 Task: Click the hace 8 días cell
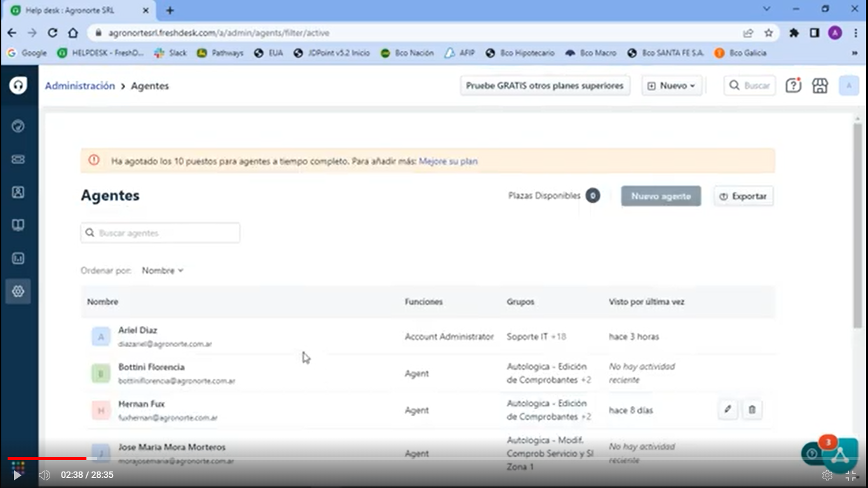(631, 410)
